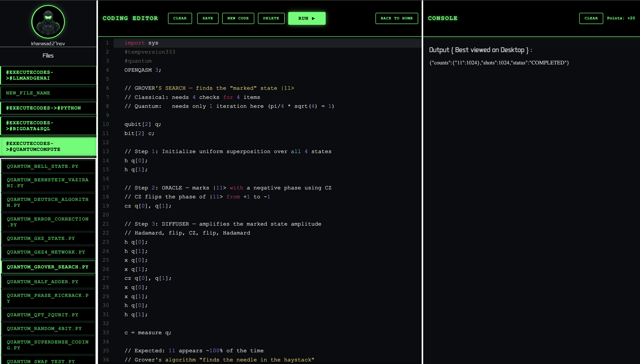This screenshot has width=640, height=364.
Task: Select QUANTUM_GROVER_SEARCH.PY file
Action: point(49,267)
